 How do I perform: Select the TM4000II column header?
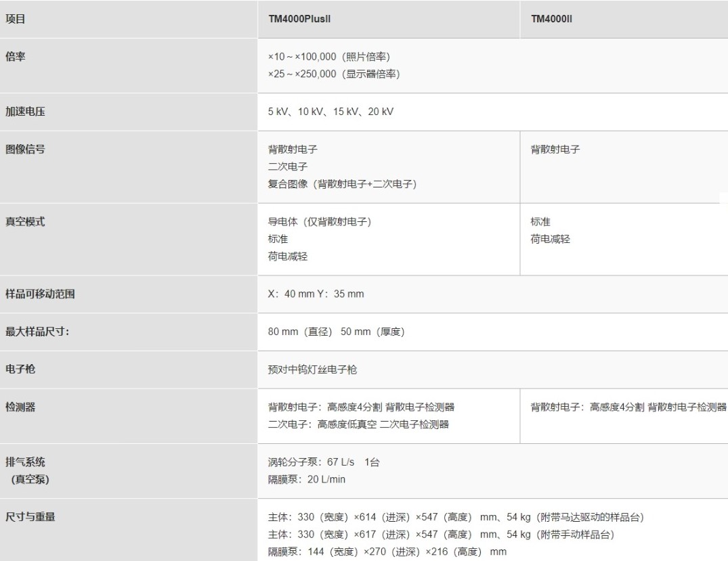click(551, 19)
